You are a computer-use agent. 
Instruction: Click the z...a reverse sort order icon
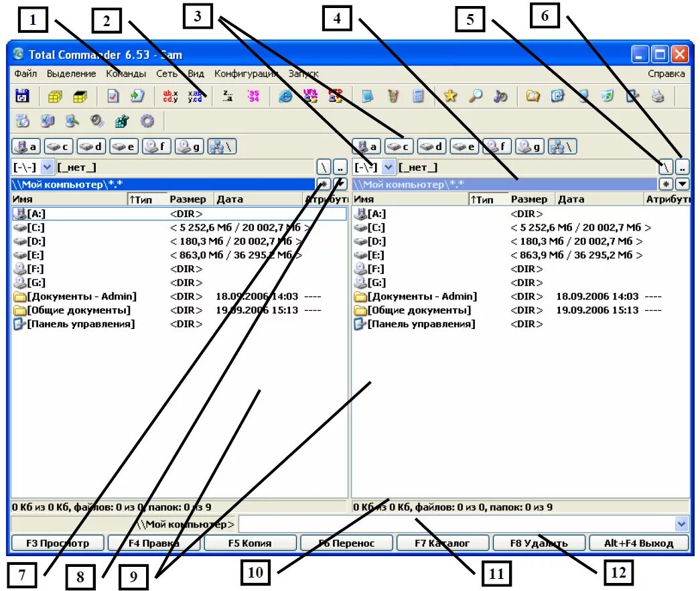[x=228, y=96]
